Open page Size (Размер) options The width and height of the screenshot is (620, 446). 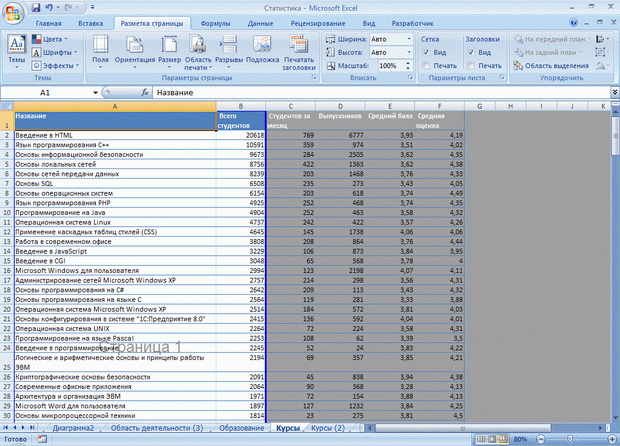pyautogui.click(x=169, y=53)
